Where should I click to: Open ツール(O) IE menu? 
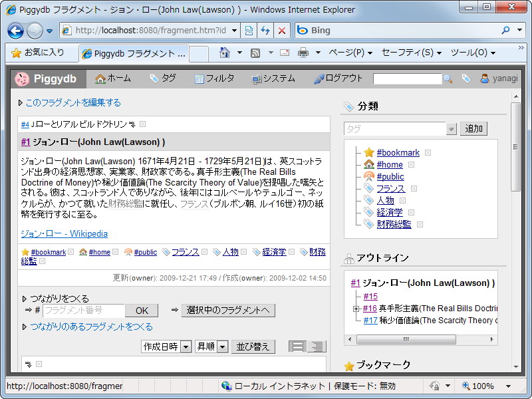click(473, 53)
